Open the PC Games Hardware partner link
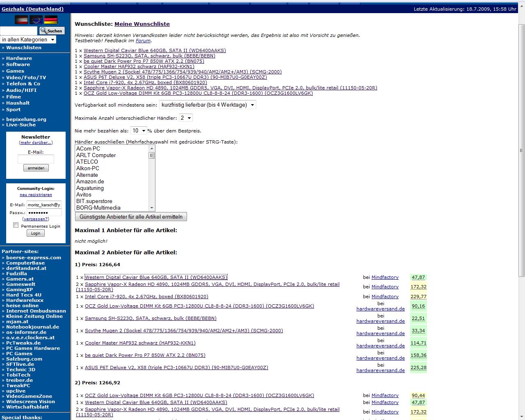 33,348
